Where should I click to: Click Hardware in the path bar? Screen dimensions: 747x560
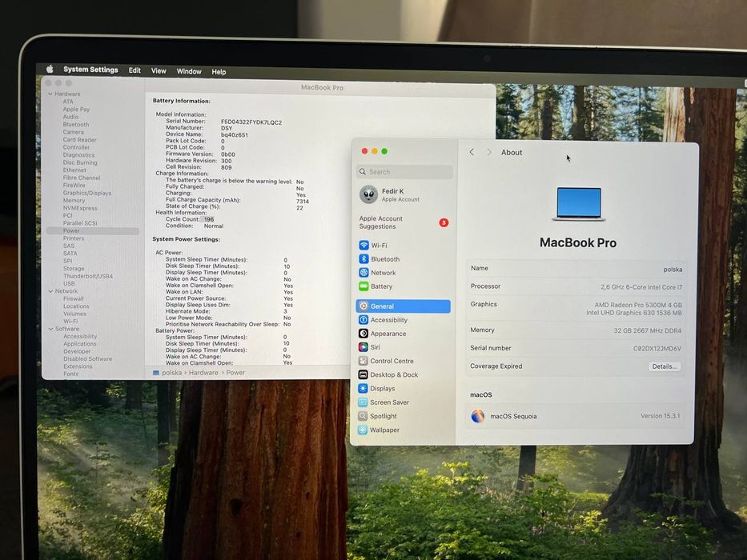coord(203,373)
